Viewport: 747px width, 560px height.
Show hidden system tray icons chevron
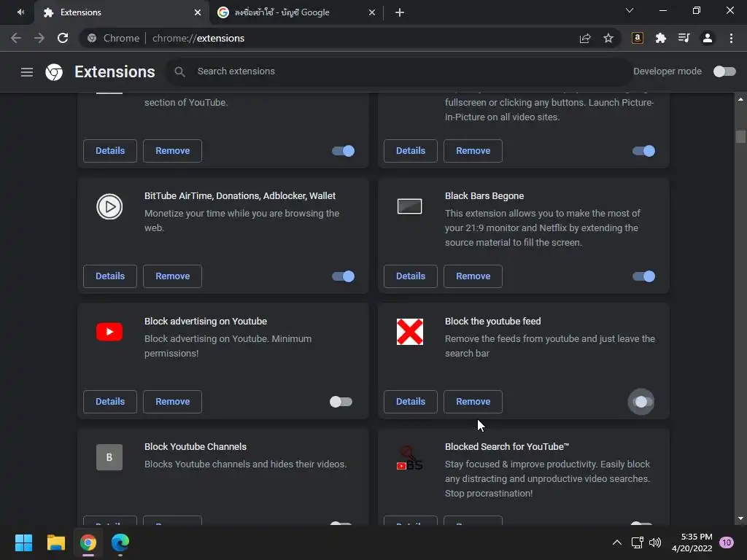(x=617, y=542)
